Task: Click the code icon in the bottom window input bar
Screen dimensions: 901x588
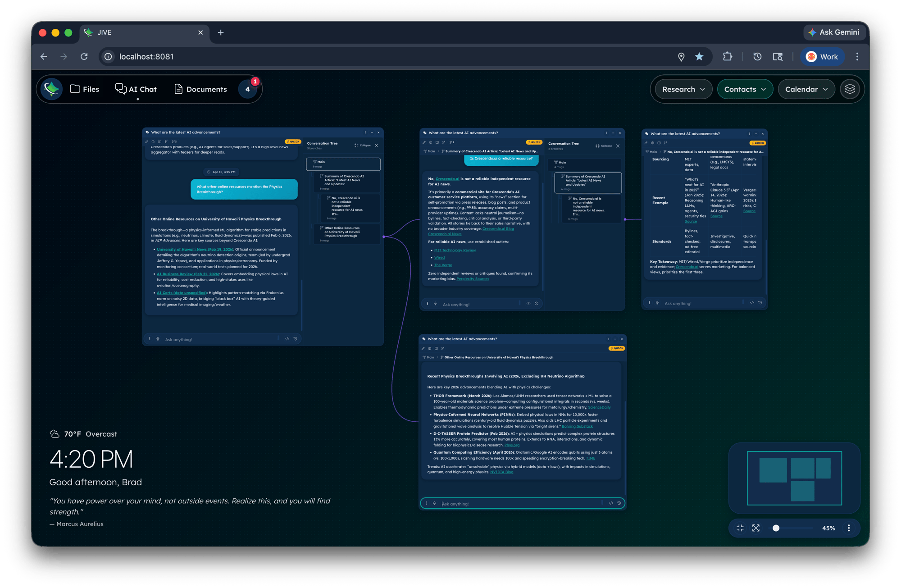Action: [611, 503]
